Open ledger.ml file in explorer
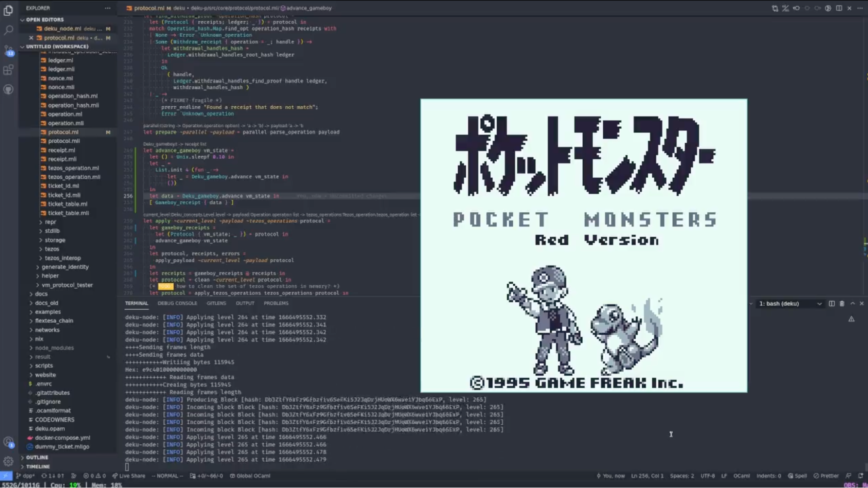 click(60, 60)
